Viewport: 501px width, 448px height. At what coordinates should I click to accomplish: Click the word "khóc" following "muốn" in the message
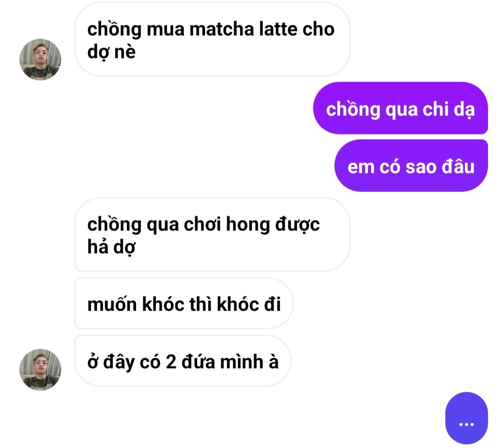(163, 304)
